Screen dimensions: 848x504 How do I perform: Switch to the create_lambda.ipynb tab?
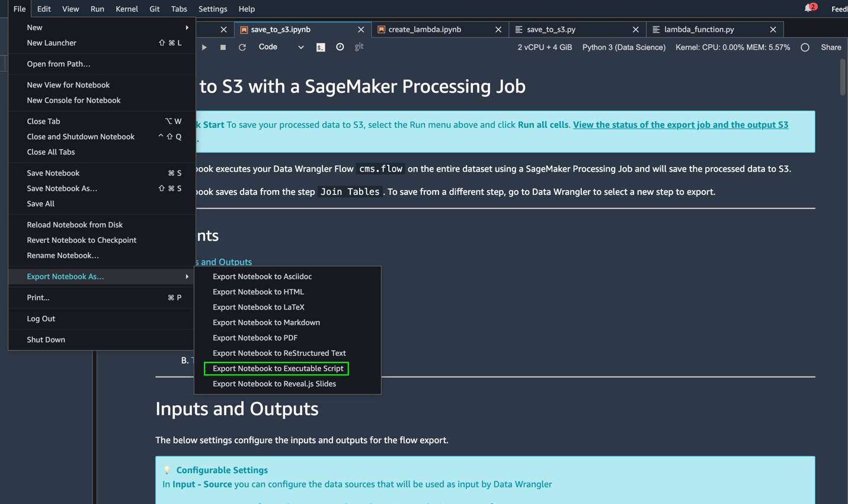click(x=424, y=30)
